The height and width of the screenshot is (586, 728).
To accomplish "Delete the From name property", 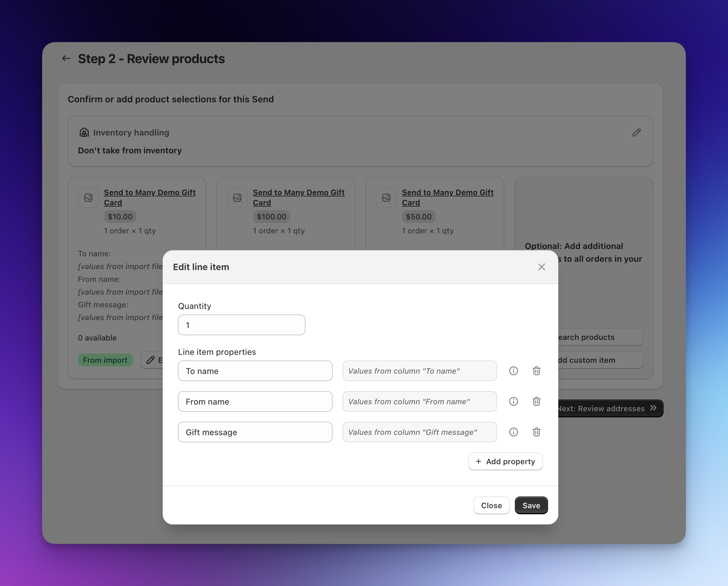I will (537, 401).
